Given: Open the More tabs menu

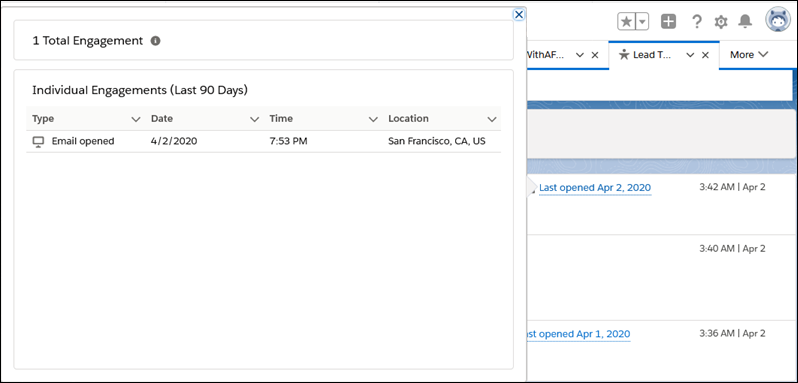Looking at the screenshot, I should 749,55.
